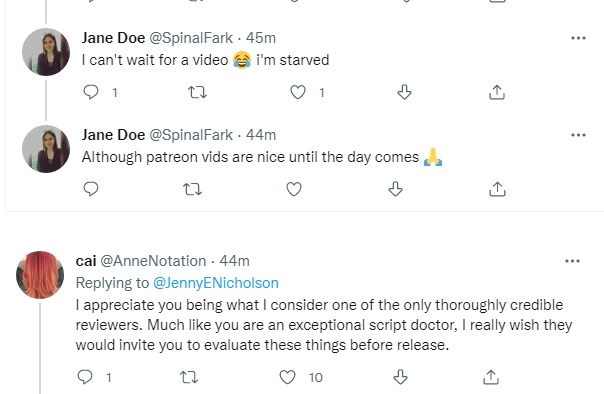Share cai's tweet
Screen dimensions: 604x394
coord(491,377)
